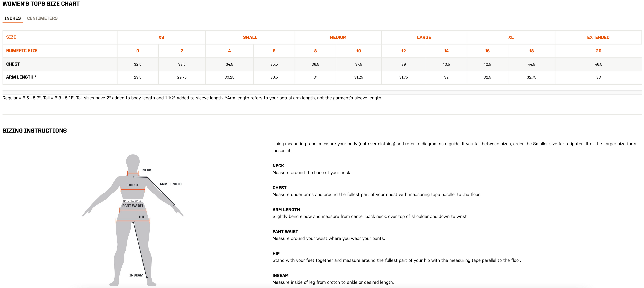Click the NECK label on the diagram
This screenshot has width=644, height=288.
click(x=147, y=170)
